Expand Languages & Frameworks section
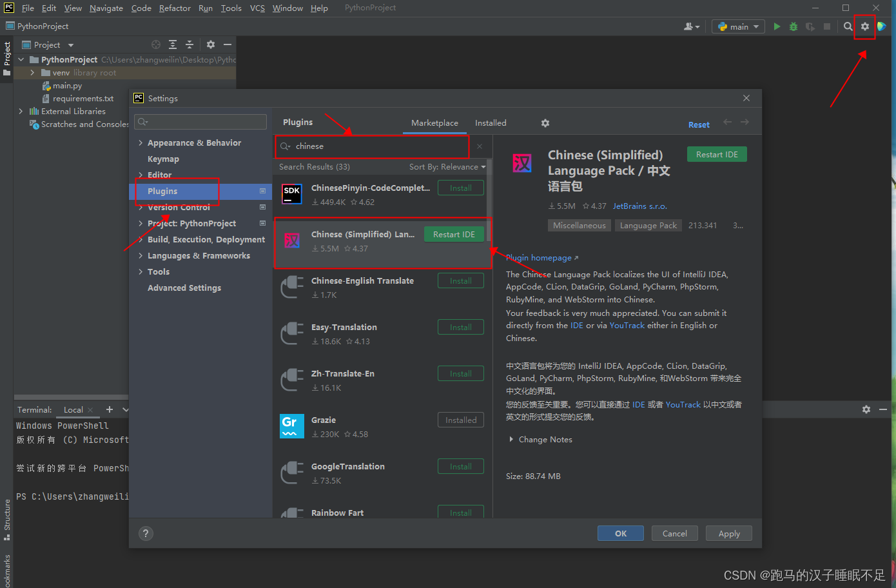This screenshot has height=588, width=896. pos(141,256)
